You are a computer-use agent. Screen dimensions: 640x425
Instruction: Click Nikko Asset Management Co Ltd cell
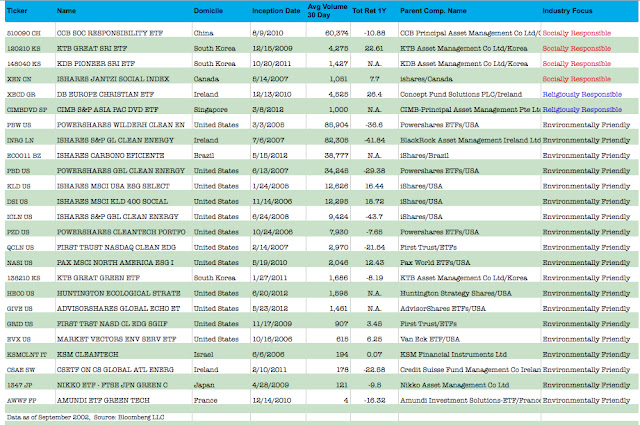454,385
